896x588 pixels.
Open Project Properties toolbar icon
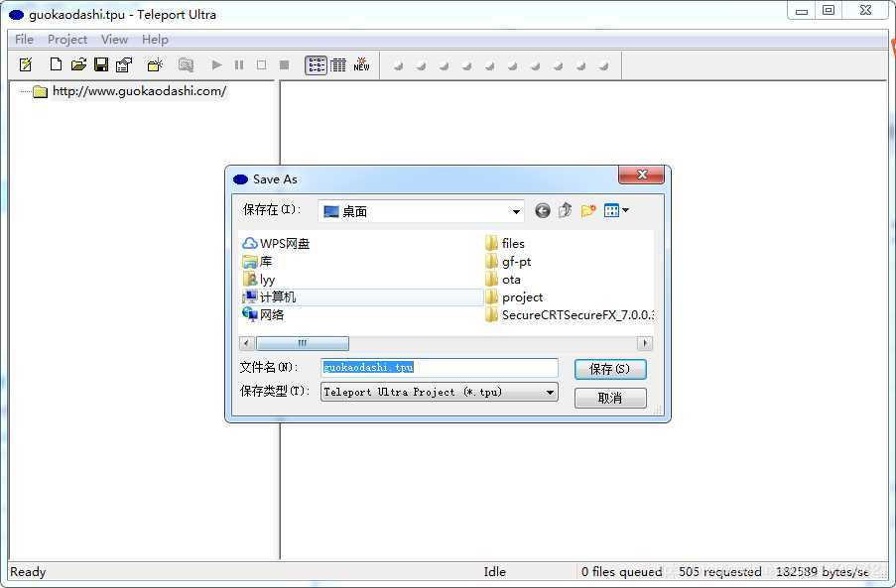click(124, 65)
